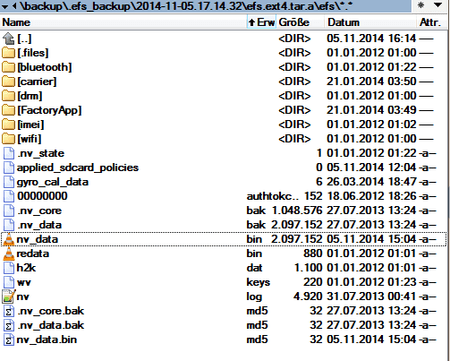Sort by the Datum column header

371,22
